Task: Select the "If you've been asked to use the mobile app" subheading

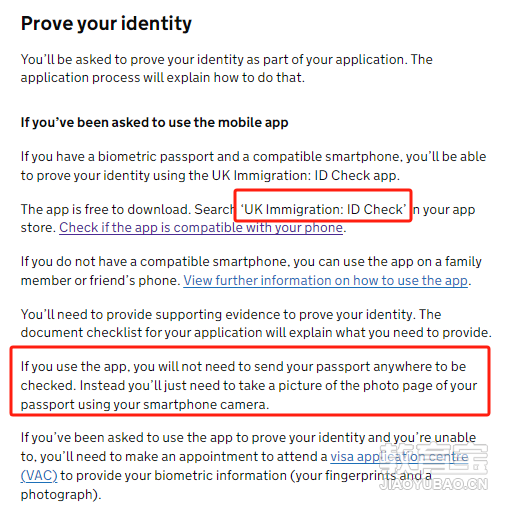Action: (154, 123)
